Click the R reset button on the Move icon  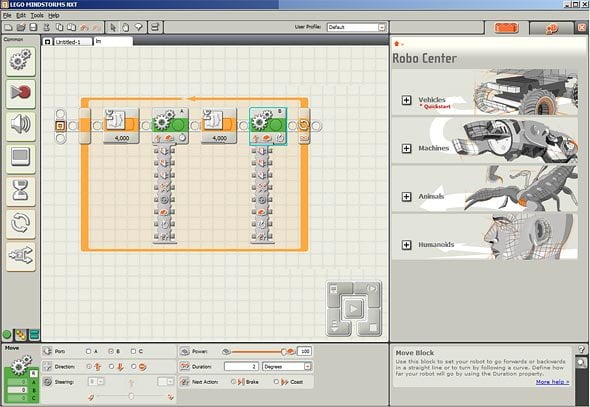[34, 373]
